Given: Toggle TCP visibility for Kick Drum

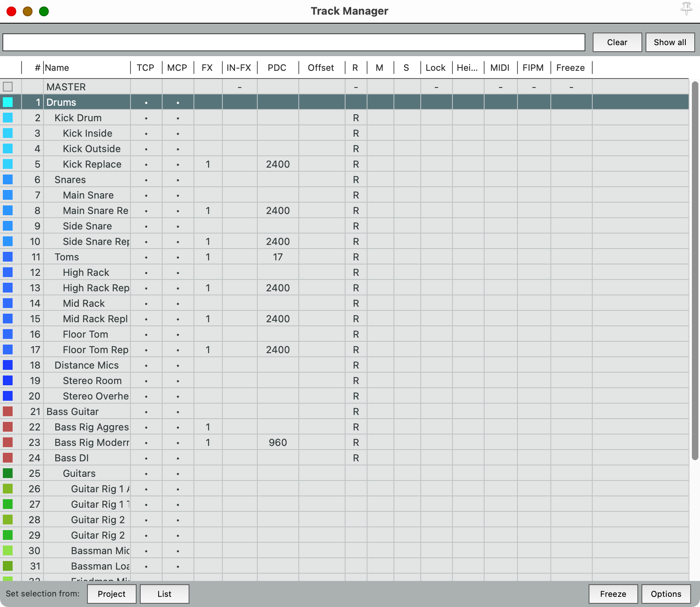Looking at the screenshot, I should click(146, 118).
